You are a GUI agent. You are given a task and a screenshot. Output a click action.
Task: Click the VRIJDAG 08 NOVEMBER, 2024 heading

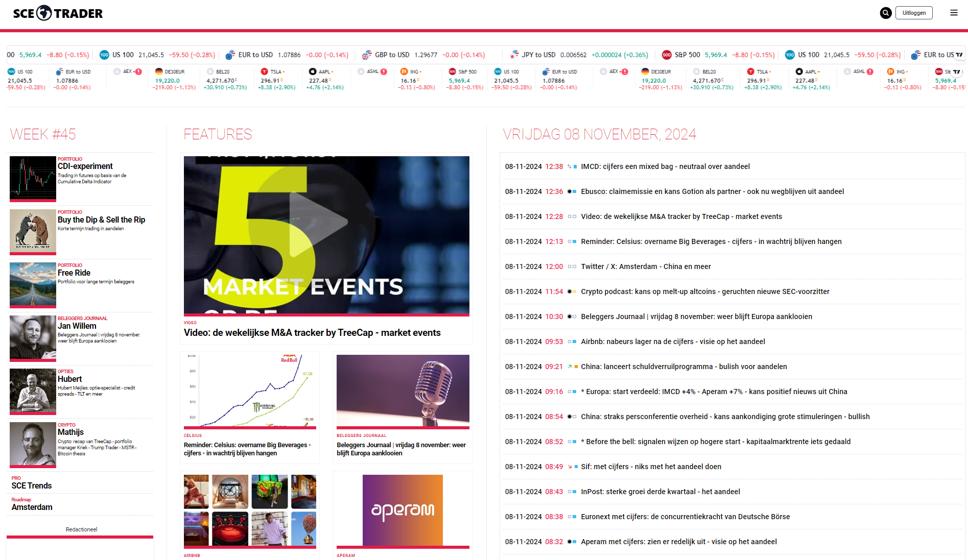pyautogui.click(x=600, y=134)
